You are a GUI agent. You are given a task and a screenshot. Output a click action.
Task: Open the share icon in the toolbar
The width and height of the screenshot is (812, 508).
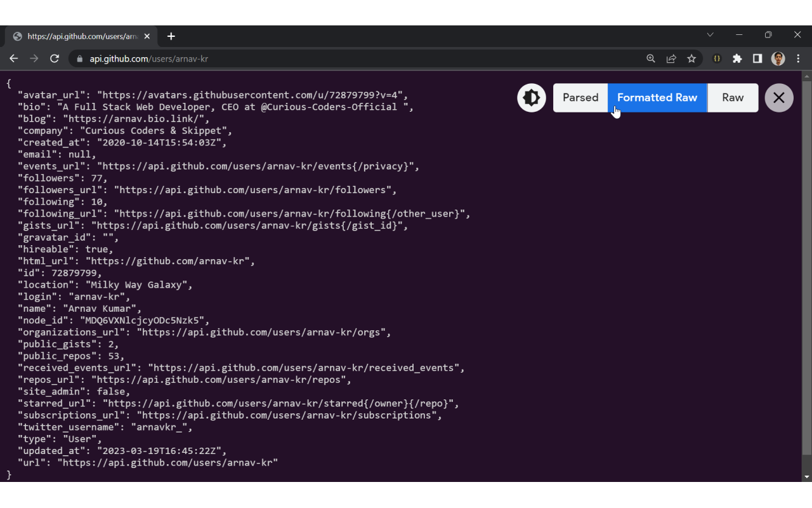coord(671,58)
